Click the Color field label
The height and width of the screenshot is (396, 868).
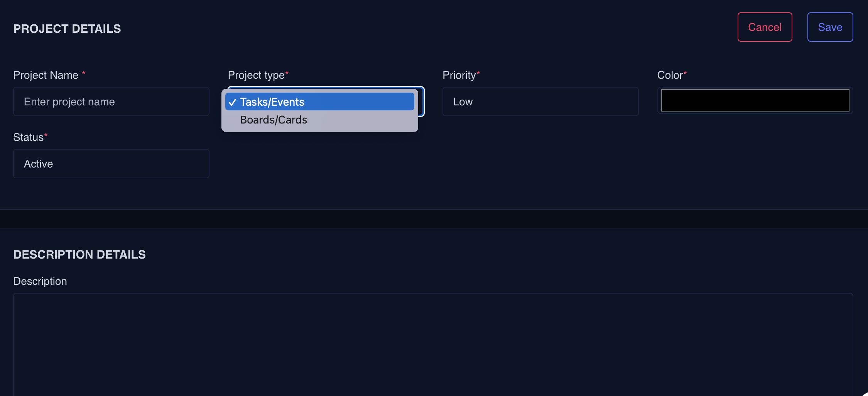(670, 75)
